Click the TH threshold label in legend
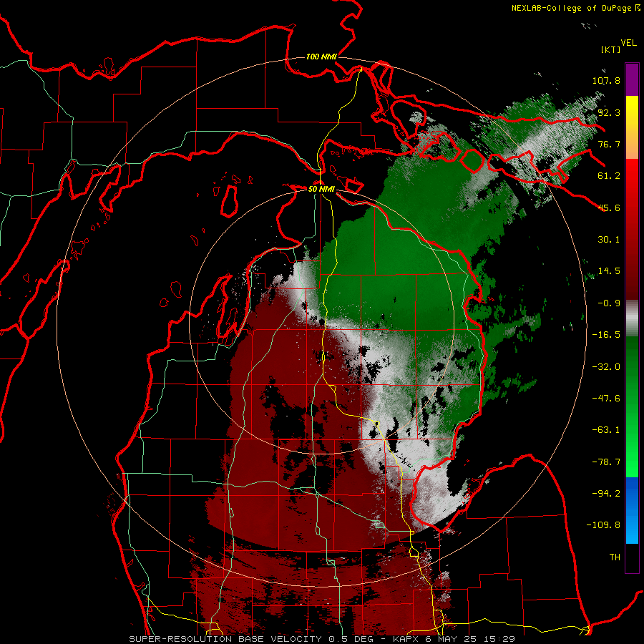The image size is (644, 644). click(615, 557)
